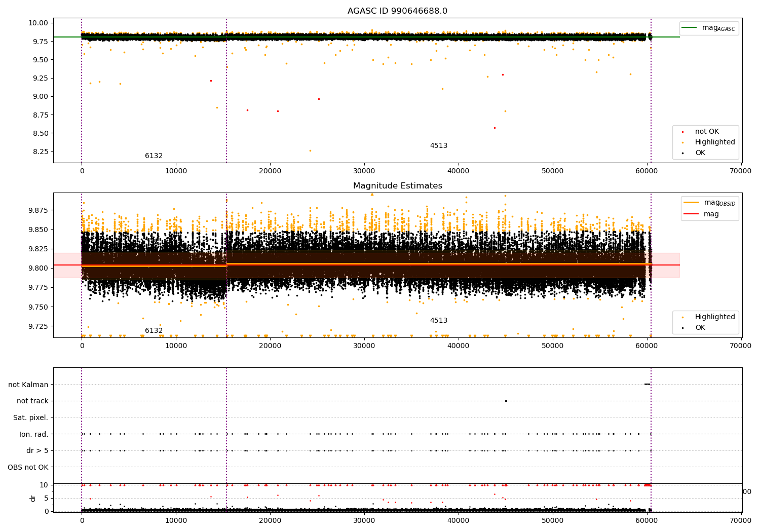Click the 9.725 y-axis tick label
This screenshot has height=532, width=760.
[x=38, y=326]
